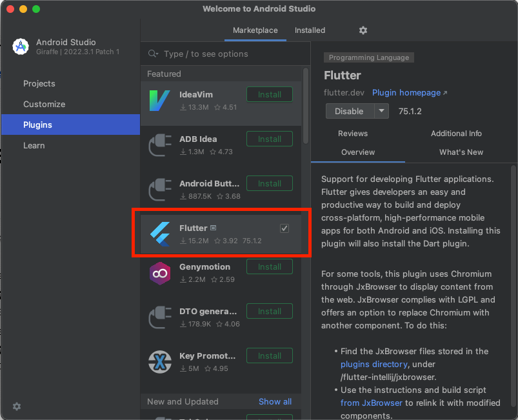Image resolution: width=518 pixels, height=420 pixels.
Task: Select the Overview tab
Action: tap(358, 152)
